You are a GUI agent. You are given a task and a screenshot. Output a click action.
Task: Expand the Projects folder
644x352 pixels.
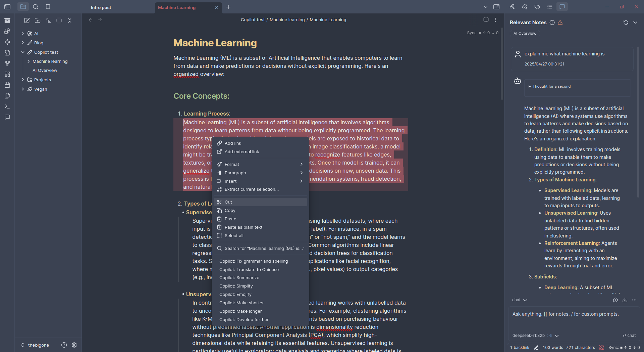click(x=23, y=80)
